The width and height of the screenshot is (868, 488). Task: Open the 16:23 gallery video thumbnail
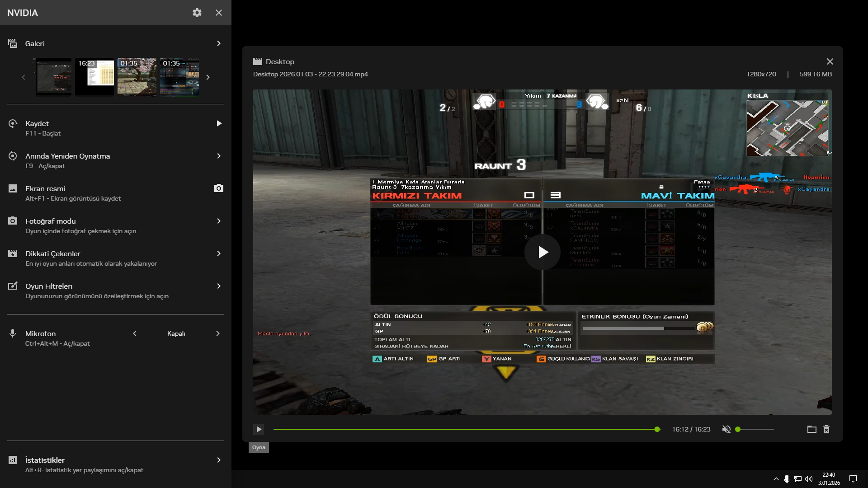(x=94, y=77)
